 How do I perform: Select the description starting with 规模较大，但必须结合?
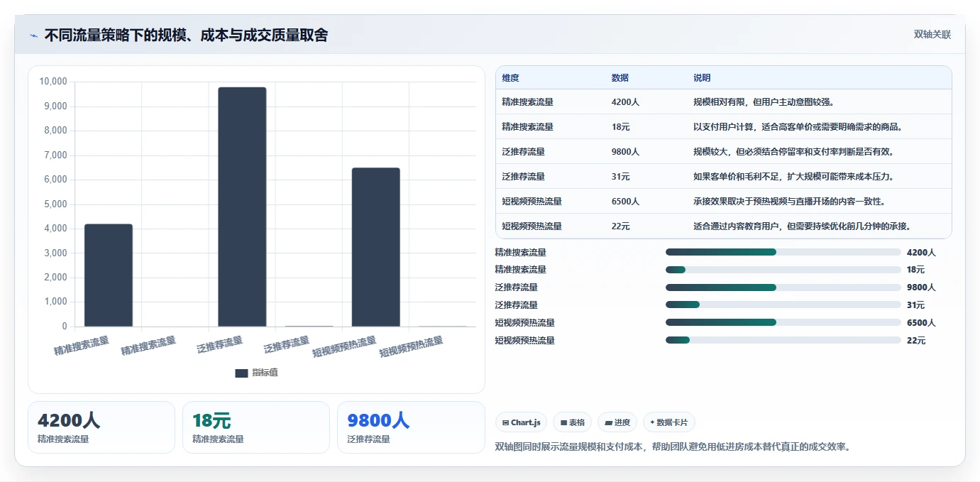793,152
